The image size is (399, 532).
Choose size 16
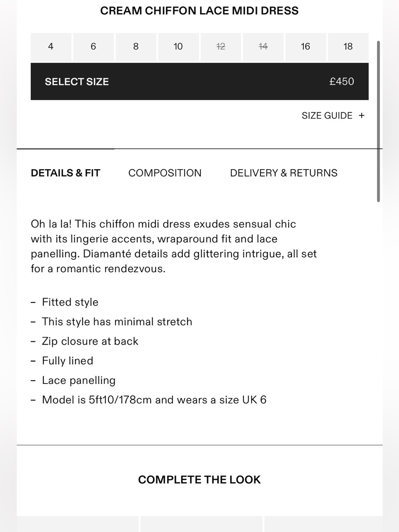[306, 47]
